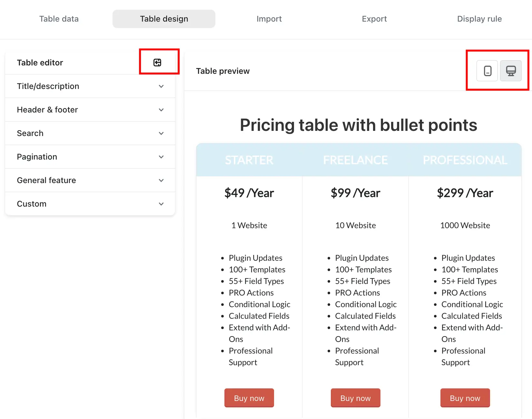Switch to the Display rule tab
Screen dimensions: 532x419
pyautogui.click(x=479, y=19)
